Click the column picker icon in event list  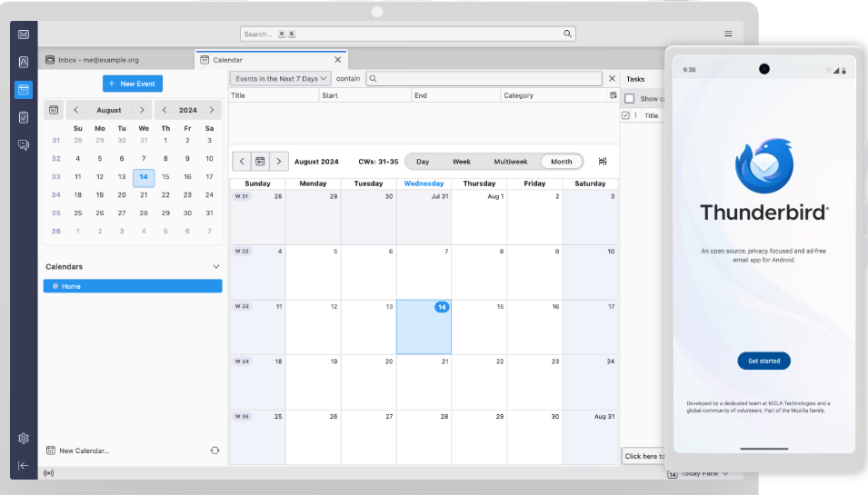click(614, 95)
